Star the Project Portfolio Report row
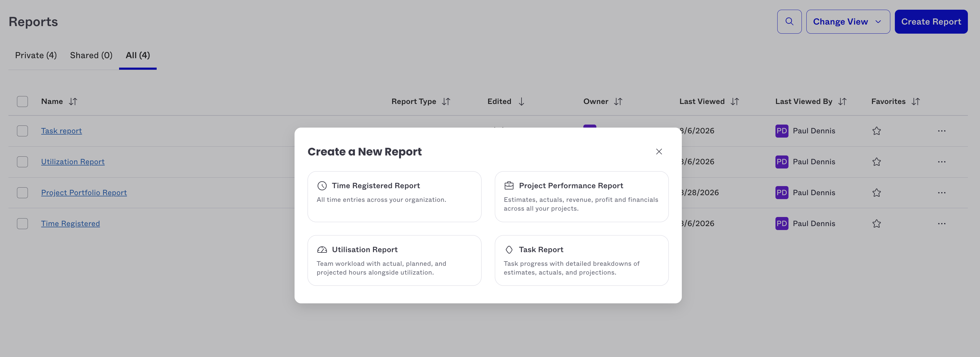 (877, 192)
